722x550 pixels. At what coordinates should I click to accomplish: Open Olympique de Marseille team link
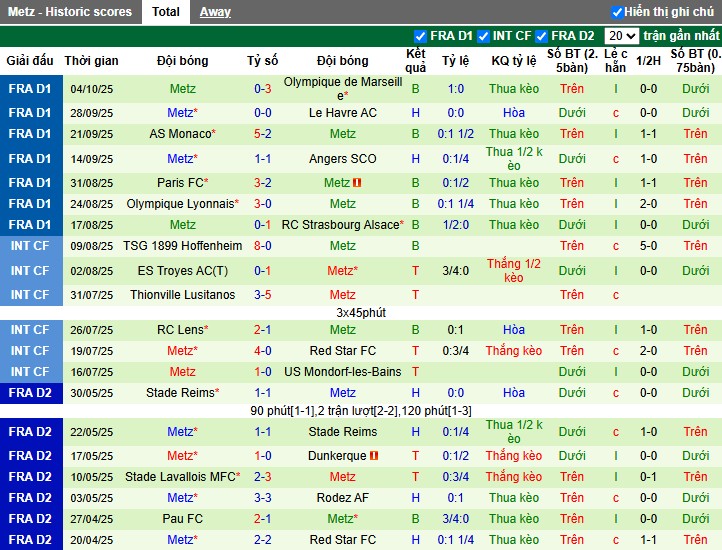pyautogui.click(x=343, y=88)
